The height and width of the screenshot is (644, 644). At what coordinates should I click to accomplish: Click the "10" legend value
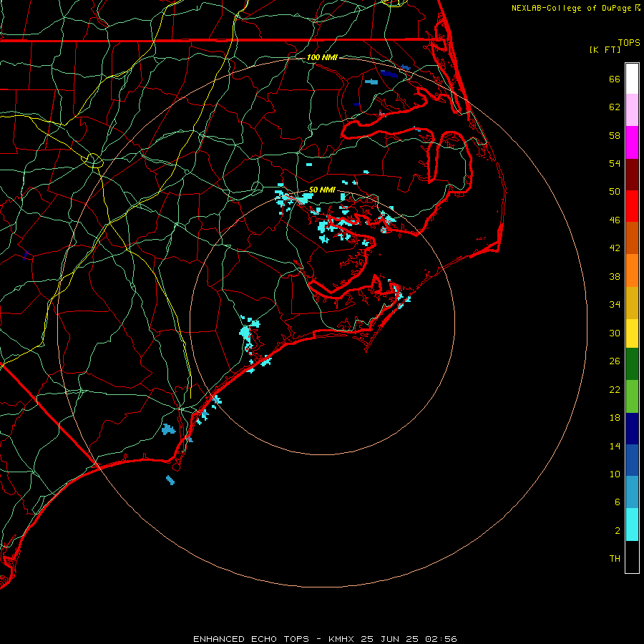coord(615,474)
